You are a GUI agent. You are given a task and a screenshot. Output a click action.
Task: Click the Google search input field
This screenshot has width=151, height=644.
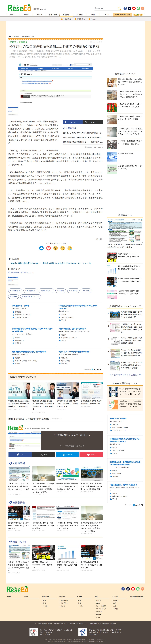[105, 8]
